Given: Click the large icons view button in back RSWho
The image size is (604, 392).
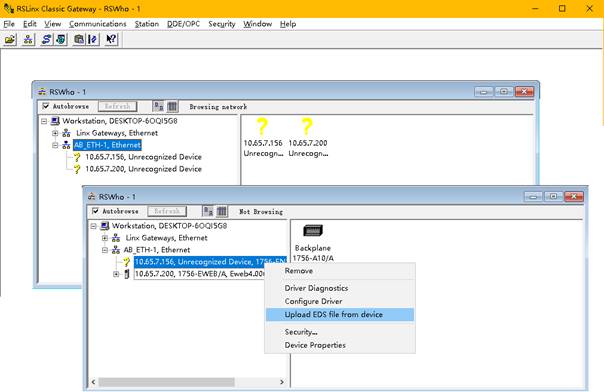Looking at the screenshot, I should coord(158,106).
